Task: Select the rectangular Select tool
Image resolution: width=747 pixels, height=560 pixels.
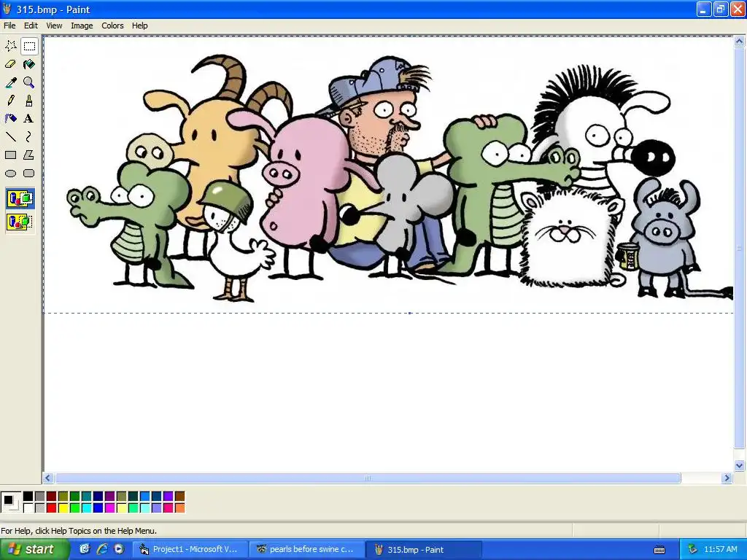Action: point(29,46)
